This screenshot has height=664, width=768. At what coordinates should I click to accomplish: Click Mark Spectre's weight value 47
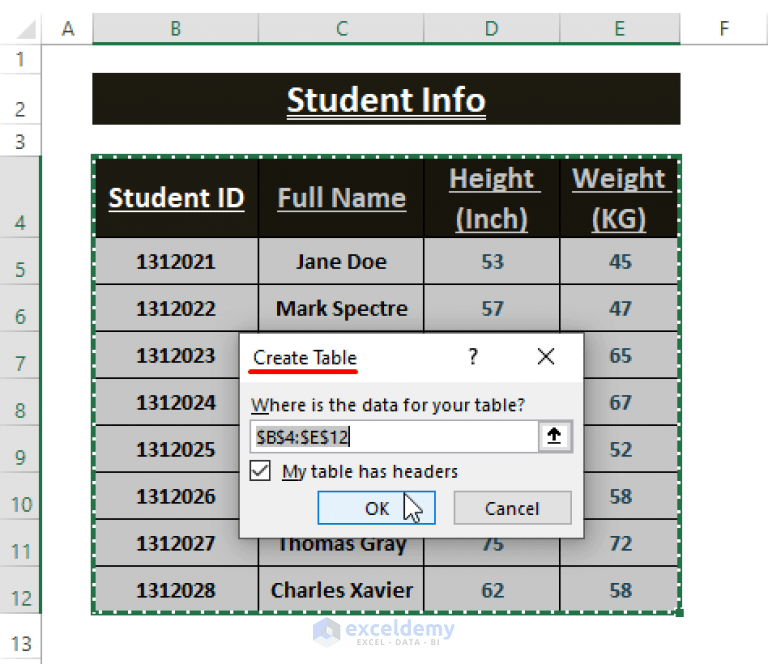[620, 308]
